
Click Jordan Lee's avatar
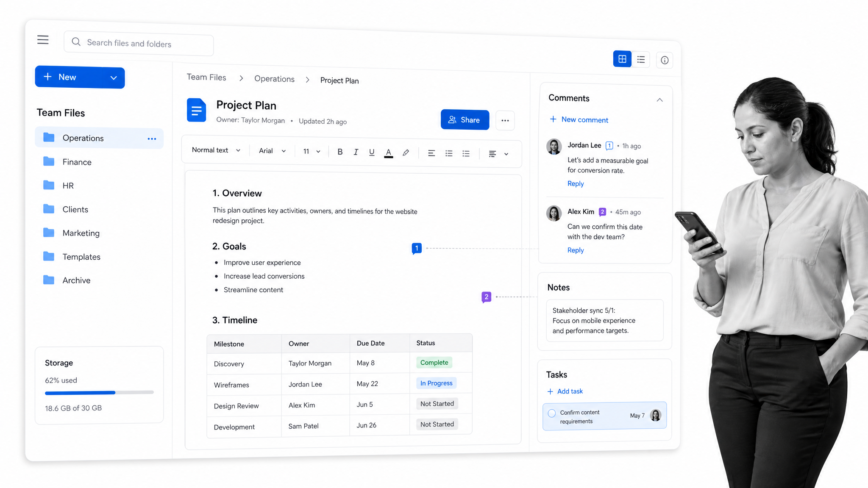(x=554, y=147)
